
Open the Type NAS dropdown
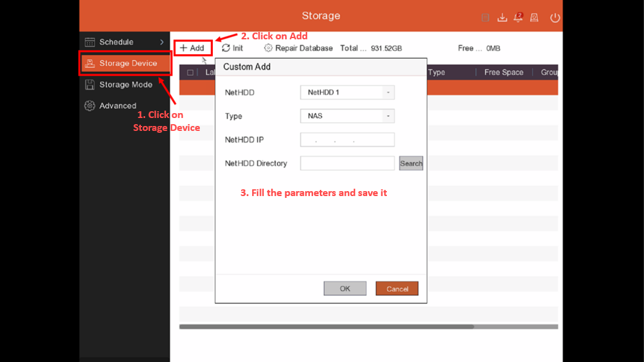coord(348,116)
